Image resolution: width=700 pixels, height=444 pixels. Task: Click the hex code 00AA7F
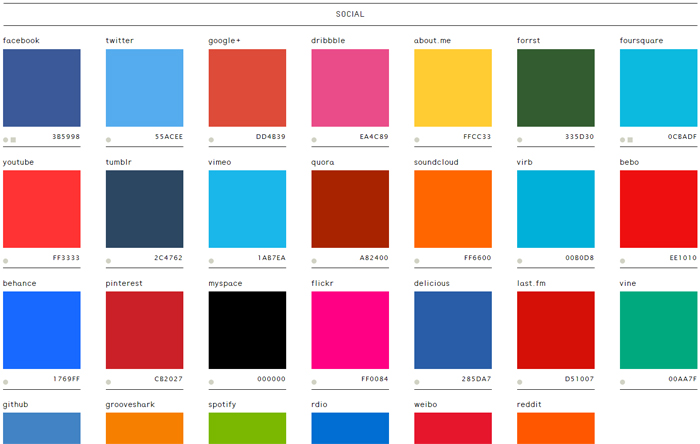(x=683, y=379)
